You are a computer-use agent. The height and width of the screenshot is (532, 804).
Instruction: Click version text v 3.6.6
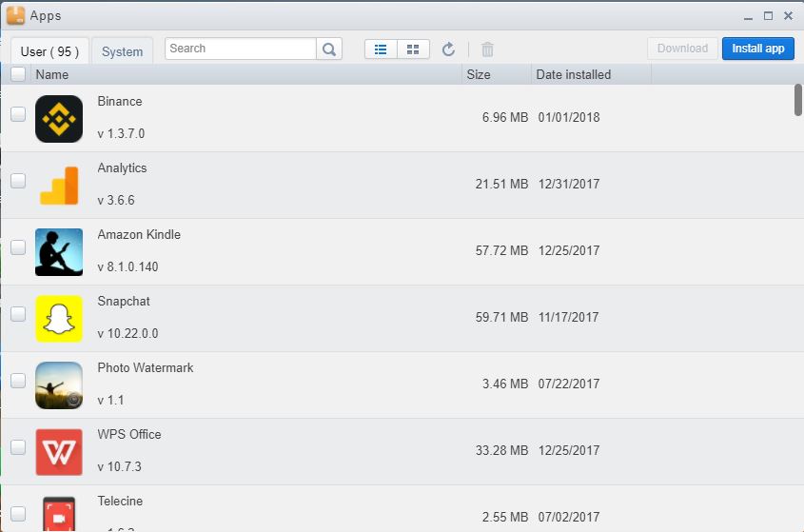coord(116,200)
